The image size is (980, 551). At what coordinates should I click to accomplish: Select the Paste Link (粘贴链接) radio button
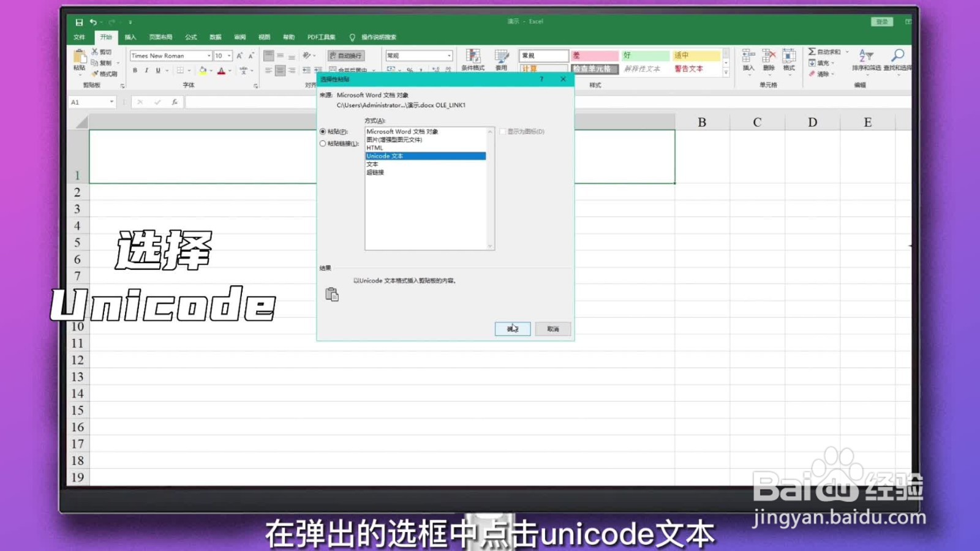[323, 144]
